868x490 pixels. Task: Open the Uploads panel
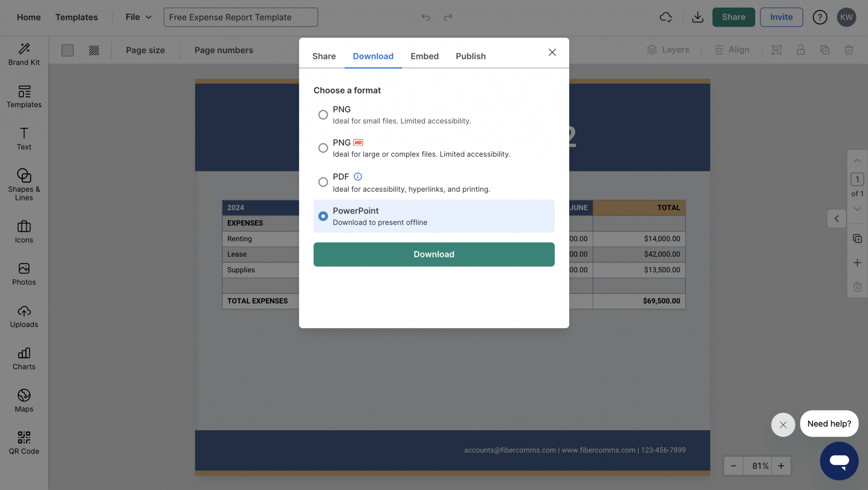pyautogui.click(x=24, y=316)
